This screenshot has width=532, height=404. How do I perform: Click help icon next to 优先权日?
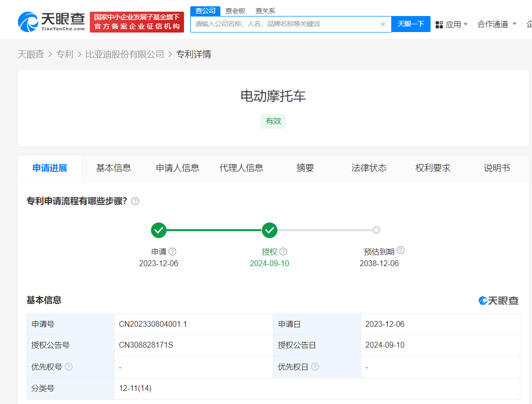coord(316,367)
